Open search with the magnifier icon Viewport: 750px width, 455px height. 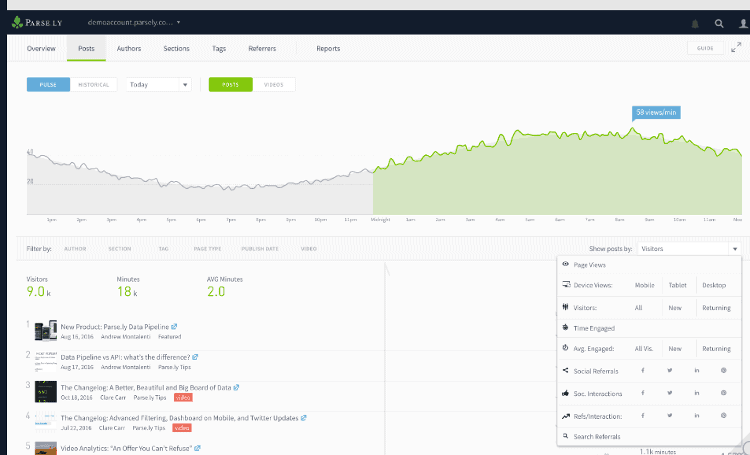pyautogui.click(x=719, y=23)
